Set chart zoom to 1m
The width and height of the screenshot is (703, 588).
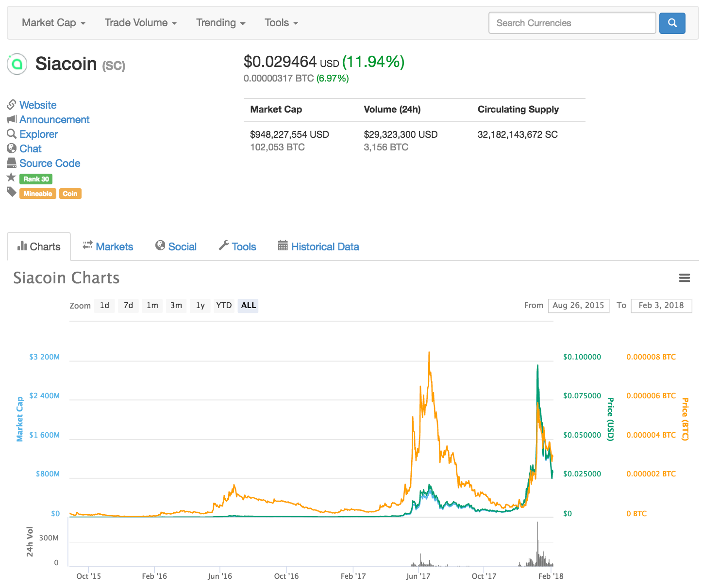(x=152, y=305)
